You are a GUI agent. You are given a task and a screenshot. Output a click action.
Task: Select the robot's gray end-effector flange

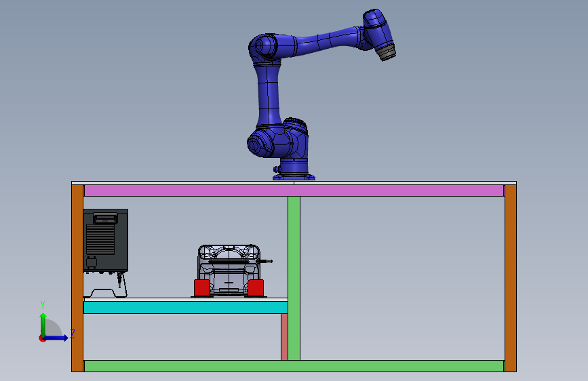(x=387, y=52)
